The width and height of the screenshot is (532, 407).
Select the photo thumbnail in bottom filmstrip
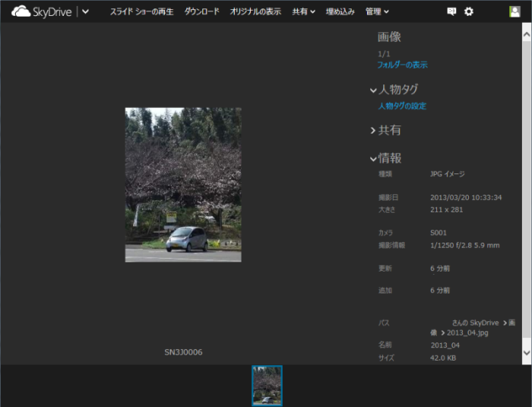267,385
